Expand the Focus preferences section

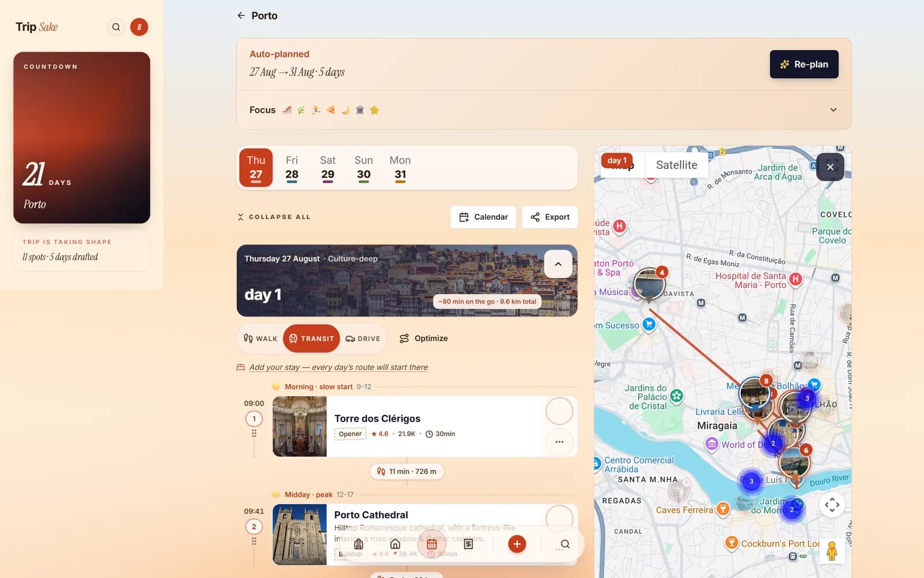click(x=833, y=110)
